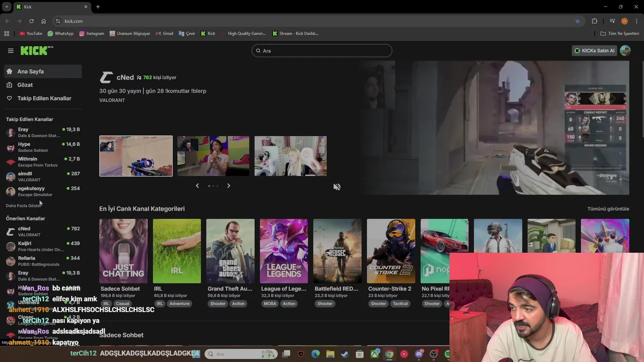View site information for kick.com
644x362 pixels.
(x=58, y=21)
